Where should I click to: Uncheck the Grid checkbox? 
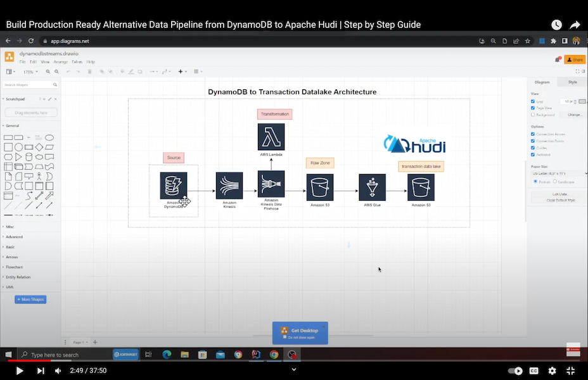point(533,101)
